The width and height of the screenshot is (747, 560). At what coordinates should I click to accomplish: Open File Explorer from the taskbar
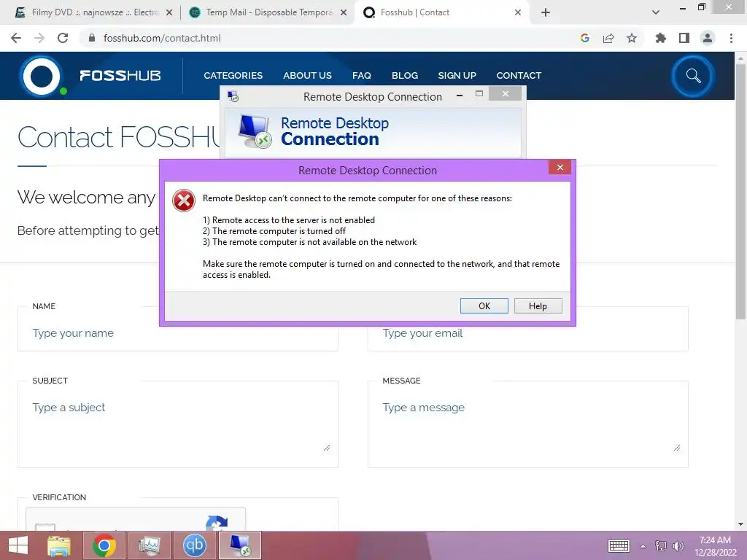(x=59, y=545)
